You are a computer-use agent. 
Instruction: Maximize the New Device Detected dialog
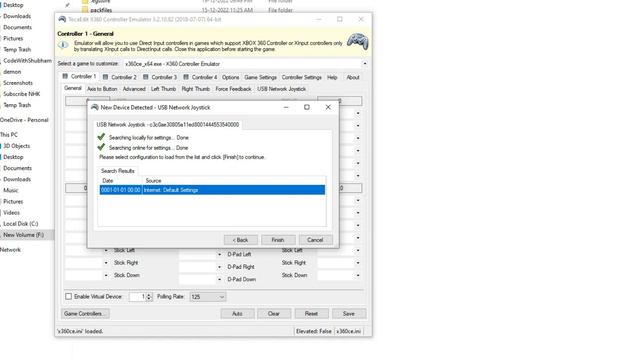[x=307, y=107]
